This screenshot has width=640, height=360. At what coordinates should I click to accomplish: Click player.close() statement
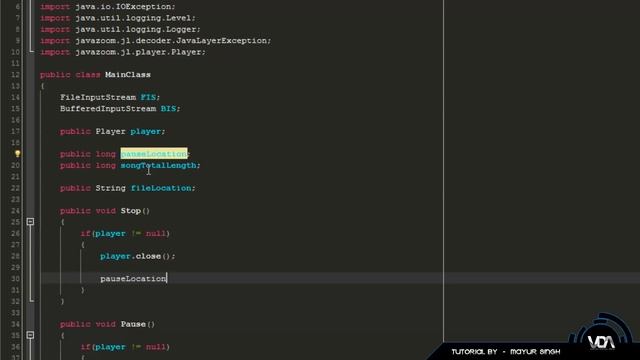[138, 256]
